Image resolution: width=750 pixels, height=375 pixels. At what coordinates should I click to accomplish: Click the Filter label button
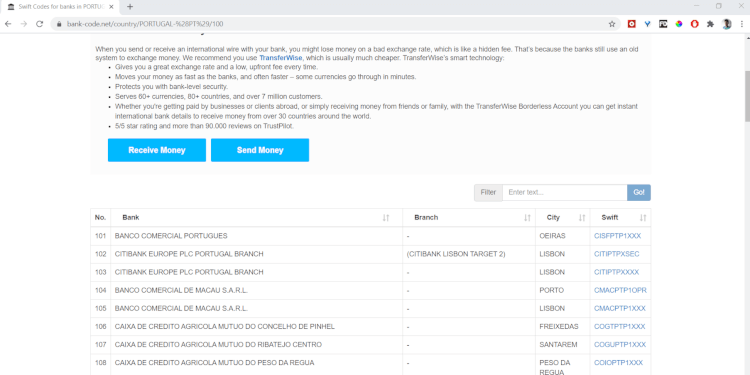click(x=488, y=192)
